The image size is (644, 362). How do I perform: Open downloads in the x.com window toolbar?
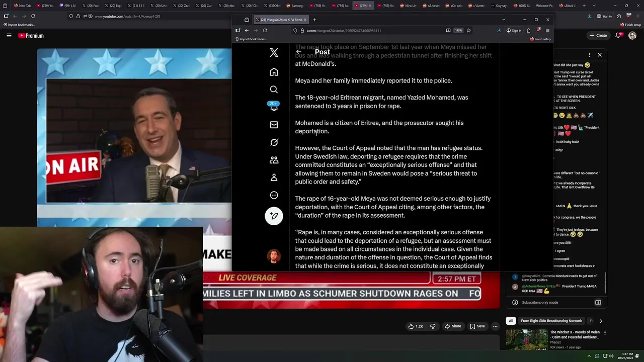[499, 30]
